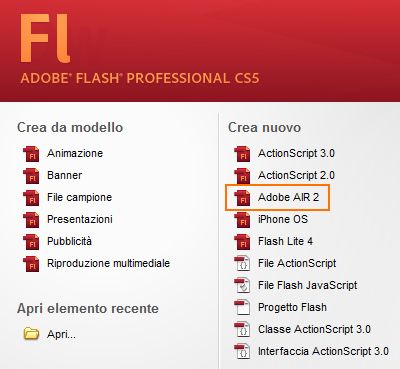This screenshot has height=369, width=400.
Task: Click the icon beside File Flash JavaScript
Action: pyautogui.click(x=242, y=286)
